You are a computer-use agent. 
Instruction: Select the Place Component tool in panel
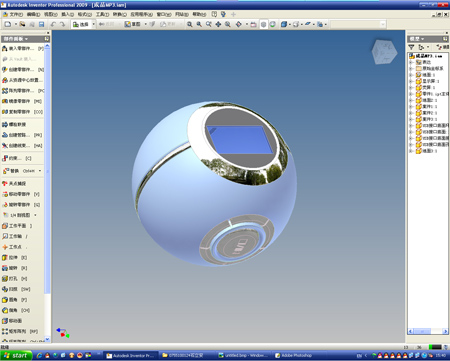tap(23, 49)
